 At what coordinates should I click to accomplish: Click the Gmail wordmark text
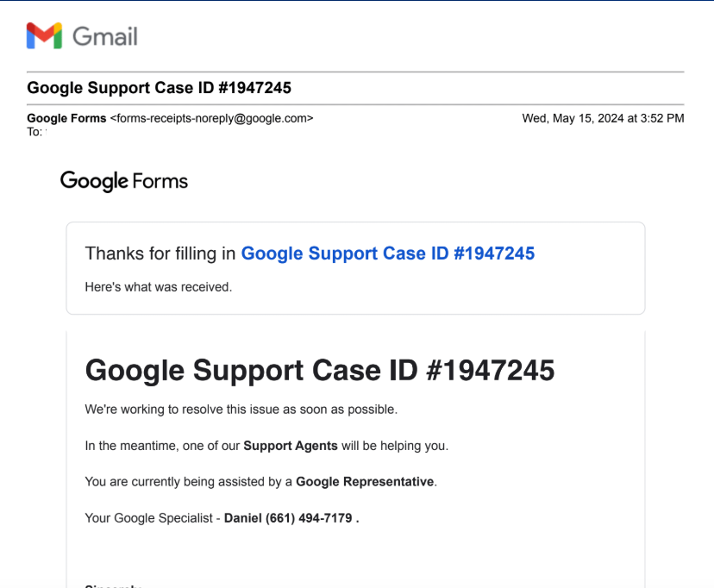click(x=105, y=36)
